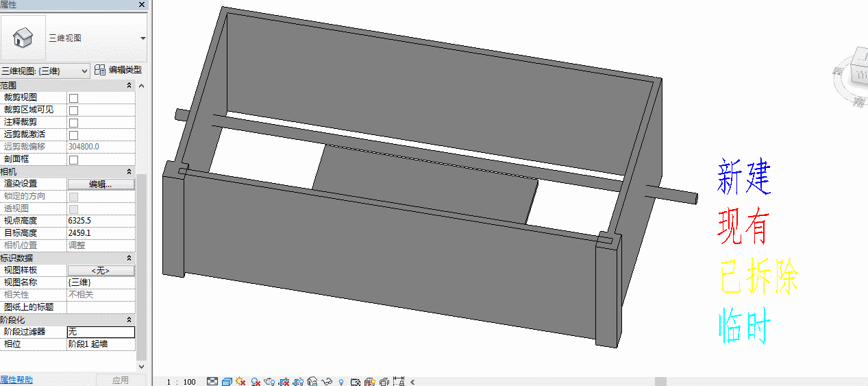
Task: Click the locked 3D view house icon
Action: (312, 381)
